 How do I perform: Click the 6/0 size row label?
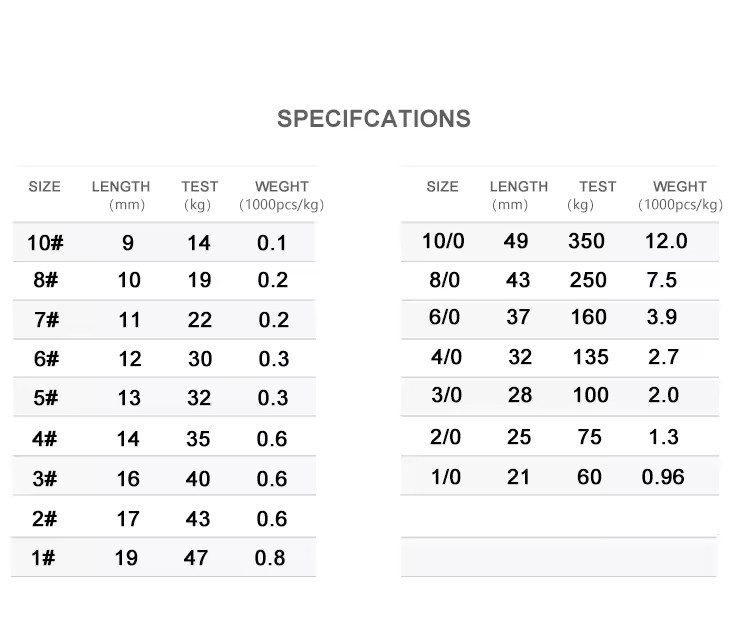click(444, 317)
